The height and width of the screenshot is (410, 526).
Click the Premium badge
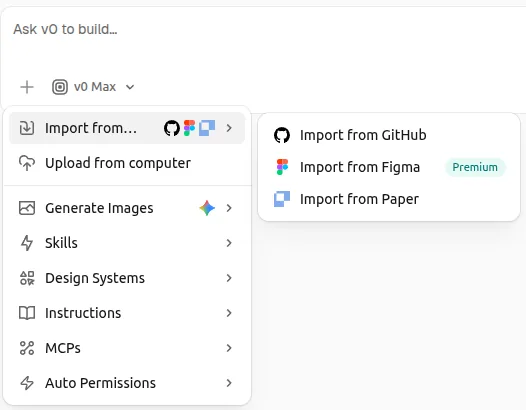475,167
